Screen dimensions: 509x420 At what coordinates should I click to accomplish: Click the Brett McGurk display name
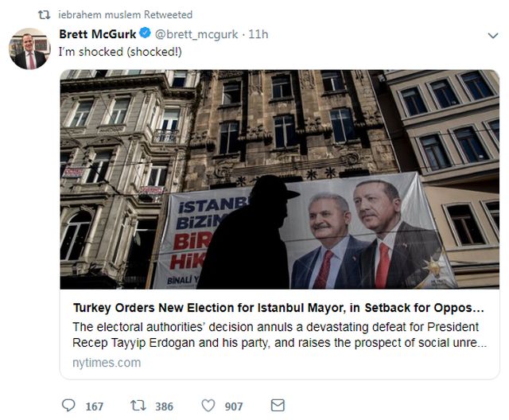[x=97, y=34]
